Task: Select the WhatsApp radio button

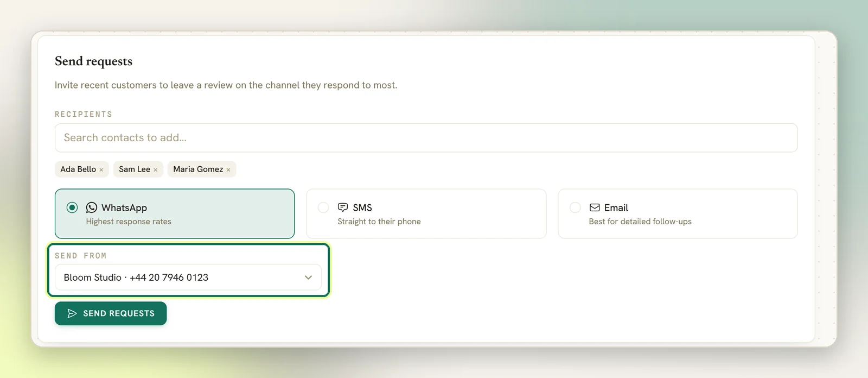Action: pyautogui.click(x=72, y=207)
